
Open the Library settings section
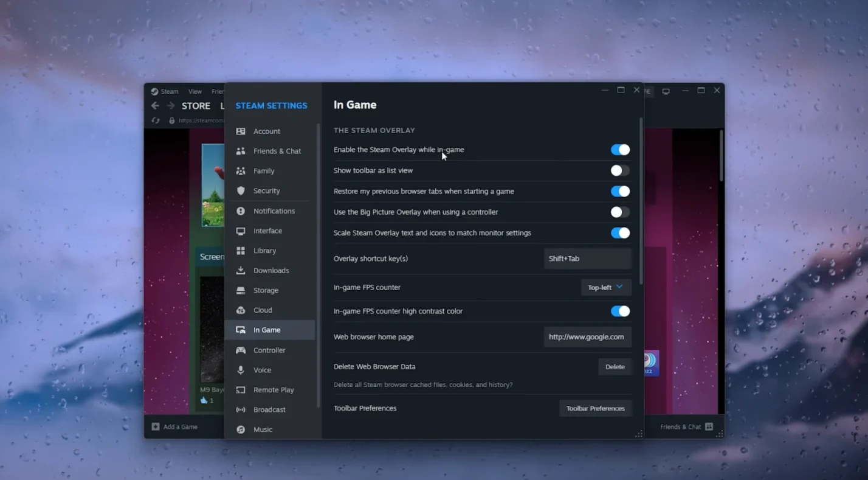click(x=264, y=251)
